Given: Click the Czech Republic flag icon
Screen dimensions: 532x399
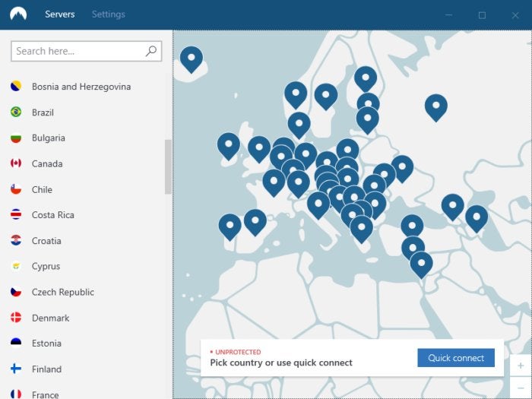Looking at the screenshot, I should pyautogui.click(x=16, y=292).
